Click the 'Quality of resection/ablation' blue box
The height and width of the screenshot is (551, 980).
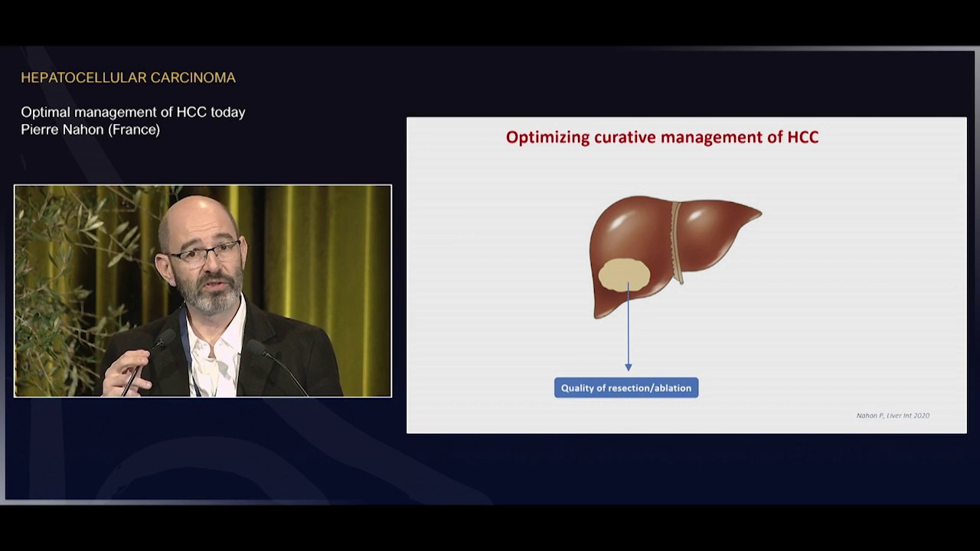pos(626,387)
